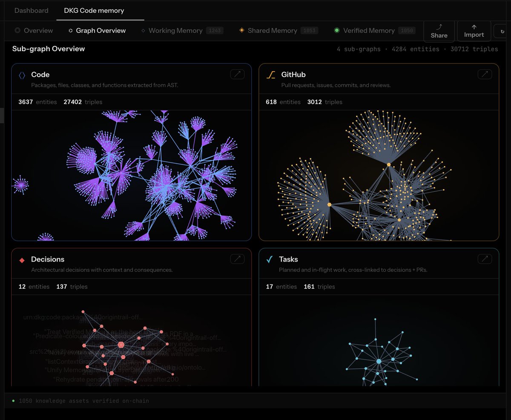This screenshot has height=420, width=511.
Task: Expand the Code sub-graph card
Action: (238, 74)
